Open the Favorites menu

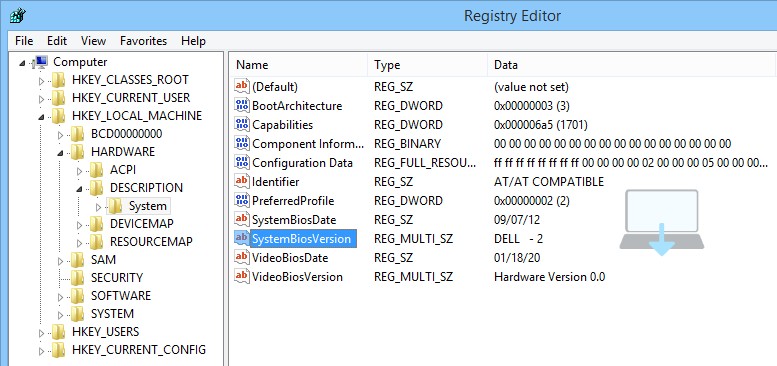144,41
